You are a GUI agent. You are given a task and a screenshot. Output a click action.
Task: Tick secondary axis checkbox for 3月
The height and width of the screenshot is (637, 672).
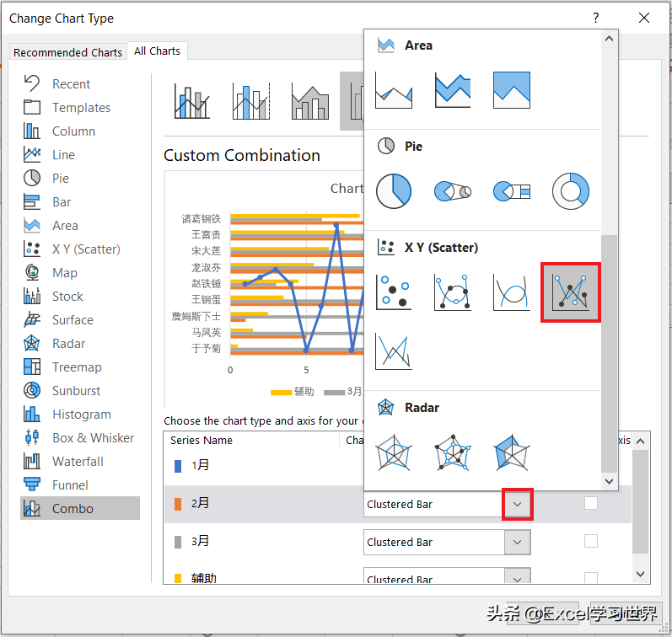pyautogui.click(x=590, y=541)
